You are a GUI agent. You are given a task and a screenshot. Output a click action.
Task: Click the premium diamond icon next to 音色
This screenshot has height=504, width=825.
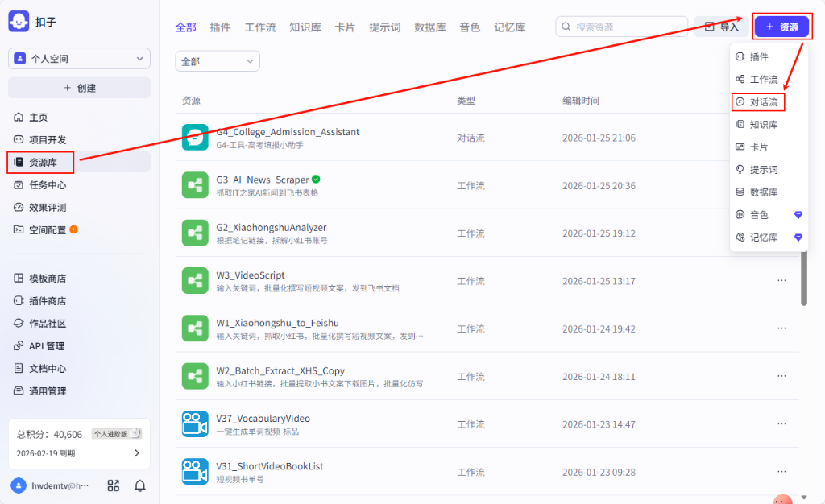pos(798,214)
